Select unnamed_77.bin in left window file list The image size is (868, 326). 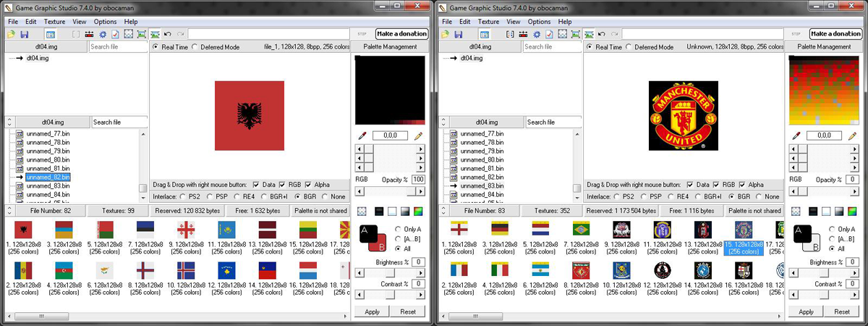[x=48, y=134]
